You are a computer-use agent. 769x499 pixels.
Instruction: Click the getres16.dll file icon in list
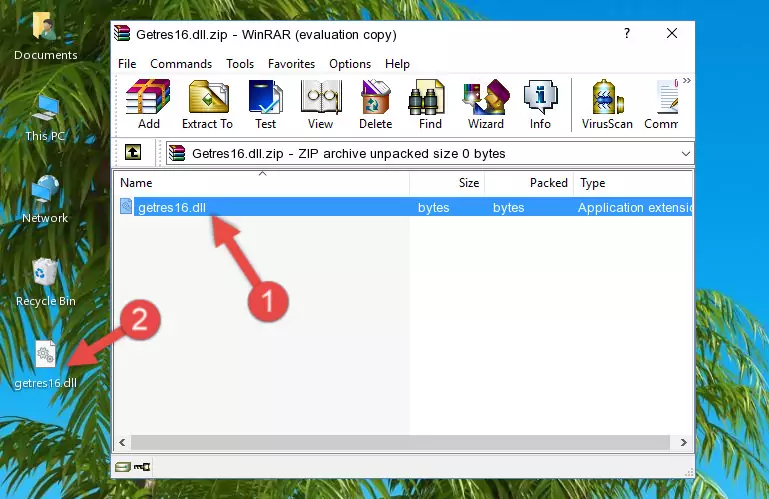126,207
